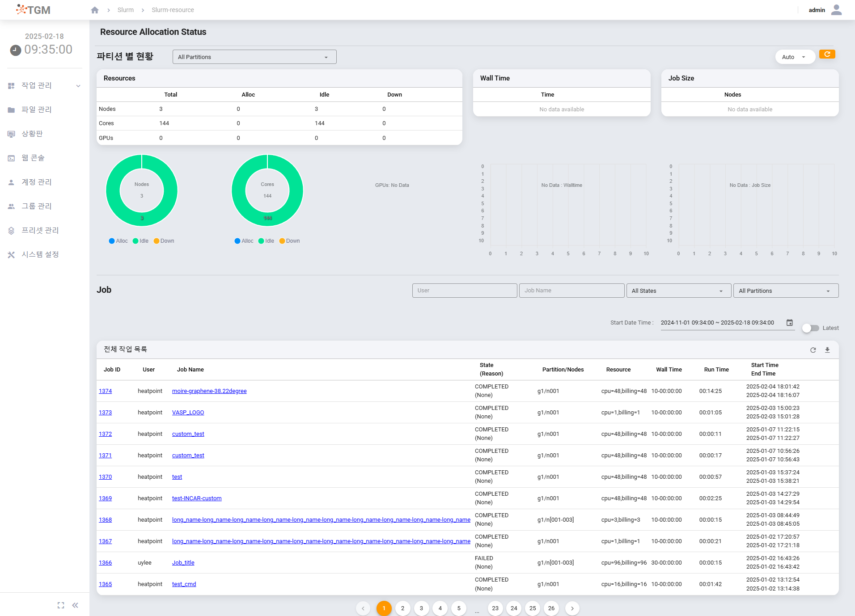The image size is (855, 616).
Task: Toggle the Down legend in Cores chart
Action: pyautogui.click(x=289, y=241)
